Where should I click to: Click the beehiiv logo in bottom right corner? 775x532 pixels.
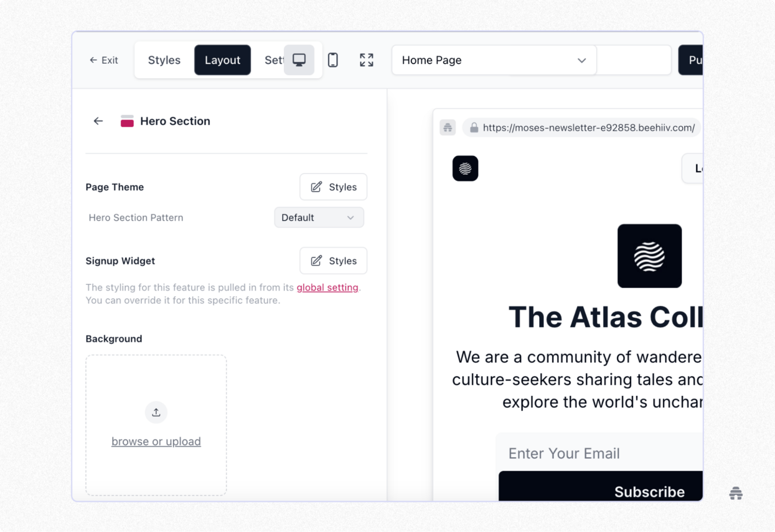click(735, 494)
